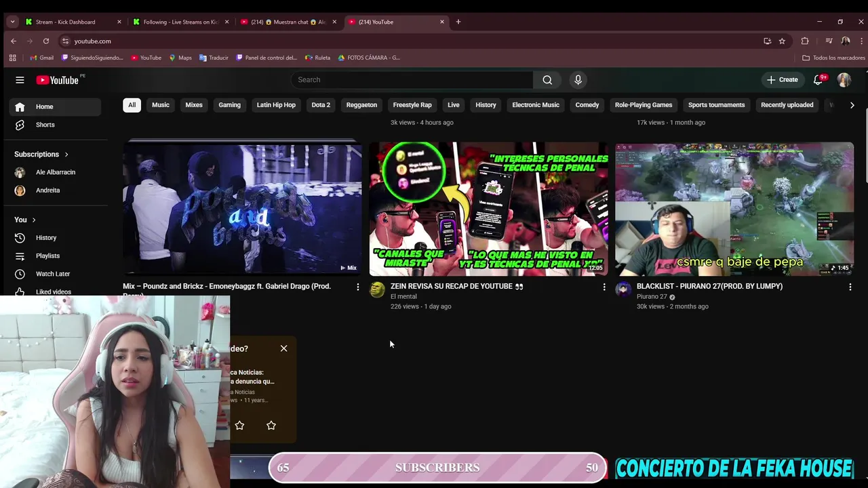The width and height of the screenshot is (868, 488).
Task: Open Ruleta bookmark
Action: coord(317,58)
